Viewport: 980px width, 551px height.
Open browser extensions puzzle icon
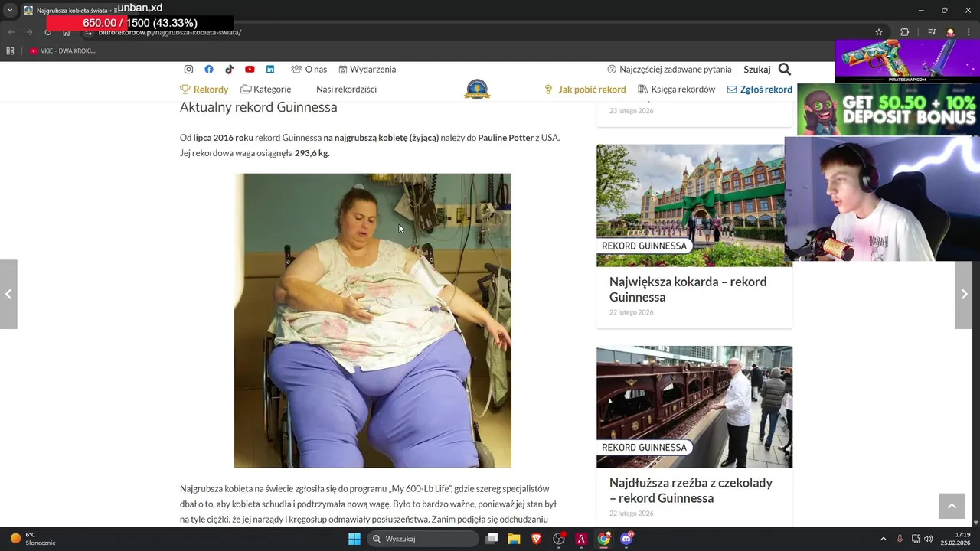tap(905, 32)
